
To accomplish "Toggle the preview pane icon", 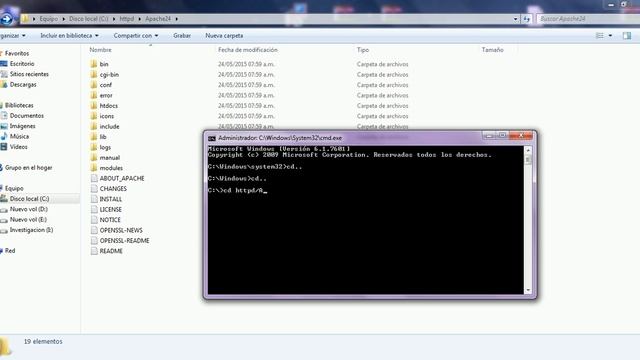I will pos(627,36).
